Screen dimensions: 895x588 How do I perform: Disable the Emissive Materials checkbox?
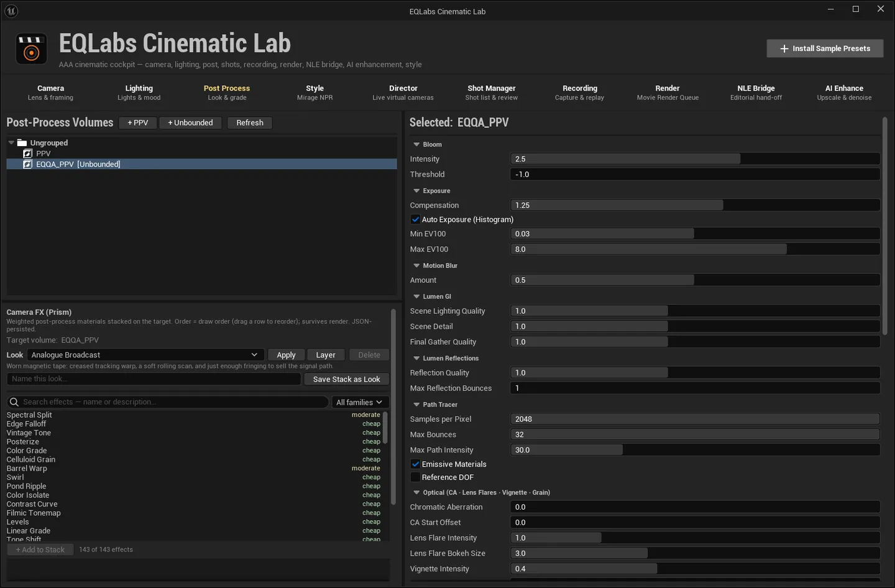pyautogui.click(x=415, y=464)
